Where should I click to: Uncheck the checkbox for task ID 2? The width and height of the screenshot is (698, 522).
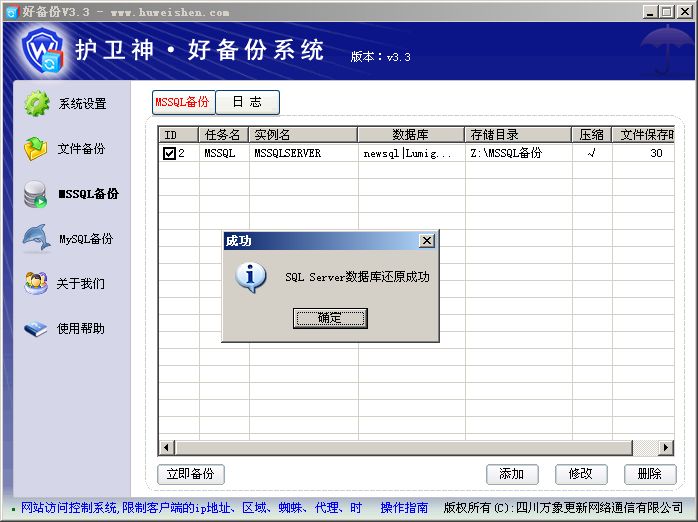169,154
